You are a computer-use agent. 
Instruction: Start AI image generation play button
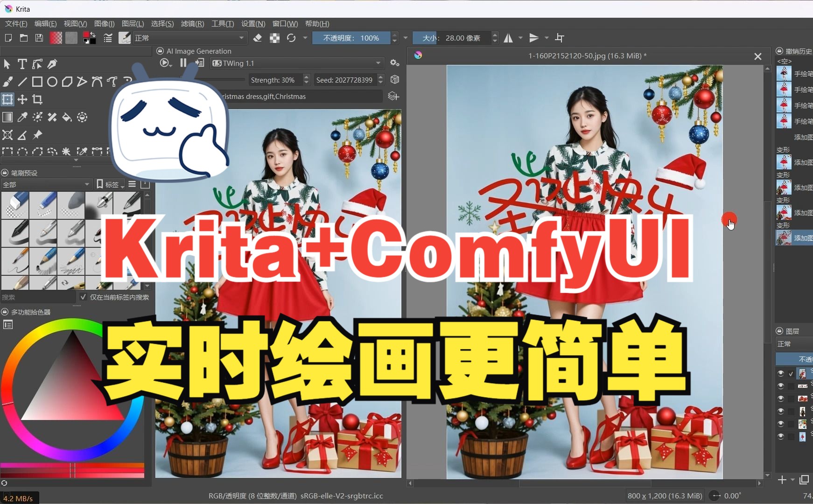164,63
